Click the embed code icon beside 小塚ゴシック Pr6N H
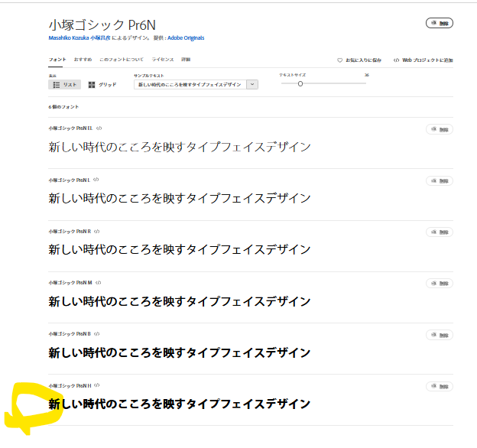 (x=97, y=385)
